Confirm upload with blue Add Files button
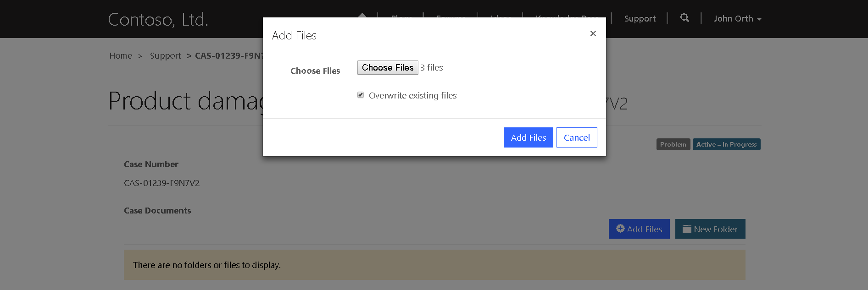 [528, 137]
